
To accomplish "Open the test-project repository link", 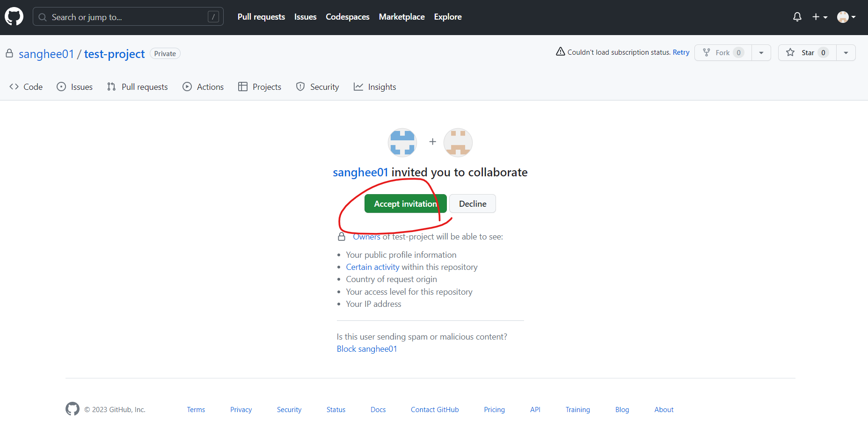I will tap(114, 54).
